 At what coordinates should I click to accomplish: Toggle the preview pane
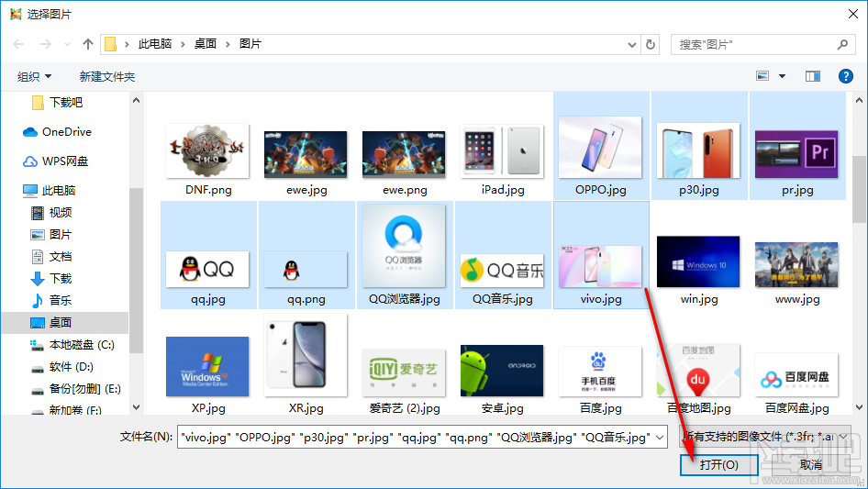pyautogui.click(x=813, y=76)
